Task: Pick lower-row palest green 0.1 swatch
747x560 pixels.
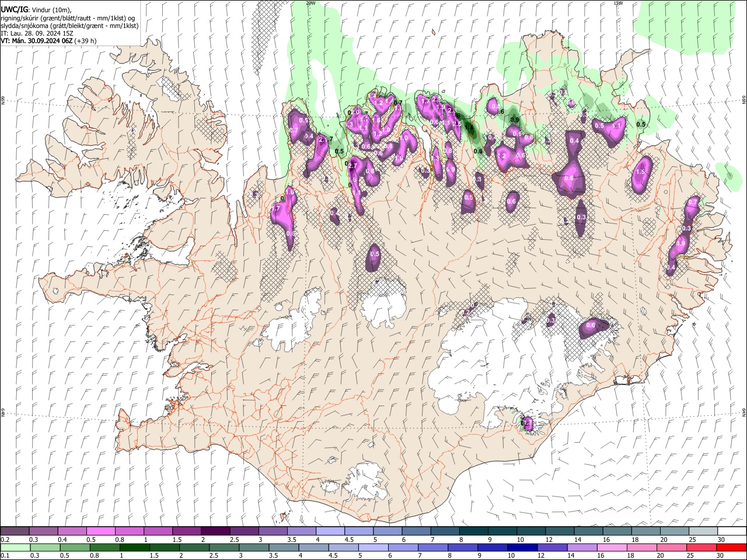Action: tap(16, 547)
